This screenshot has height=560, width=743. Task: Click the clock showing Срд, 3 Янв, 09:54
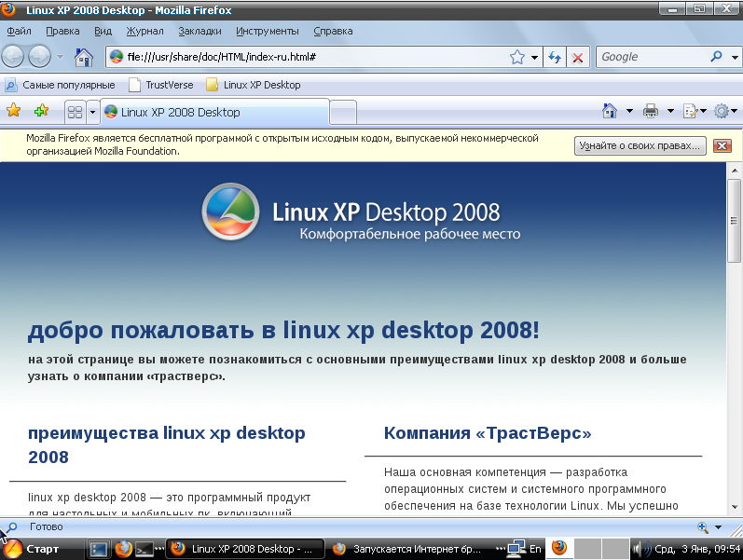[x=697, y=549]
